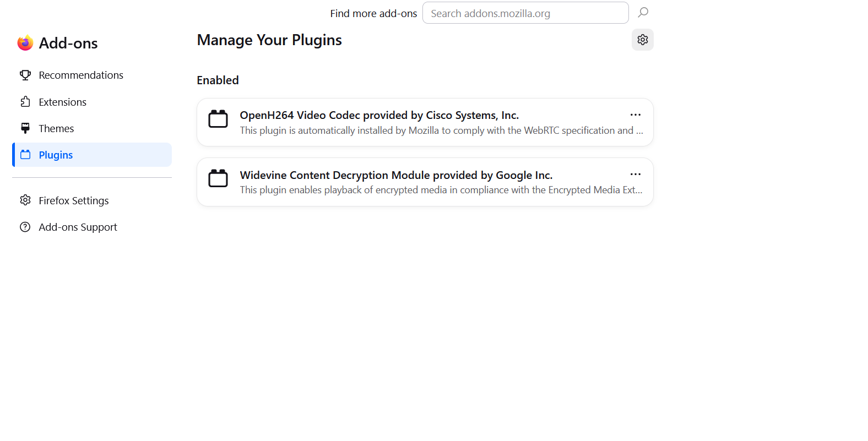
Task: Expand the OpenH264 Video Codec plugin card
Action: (425, 122)
